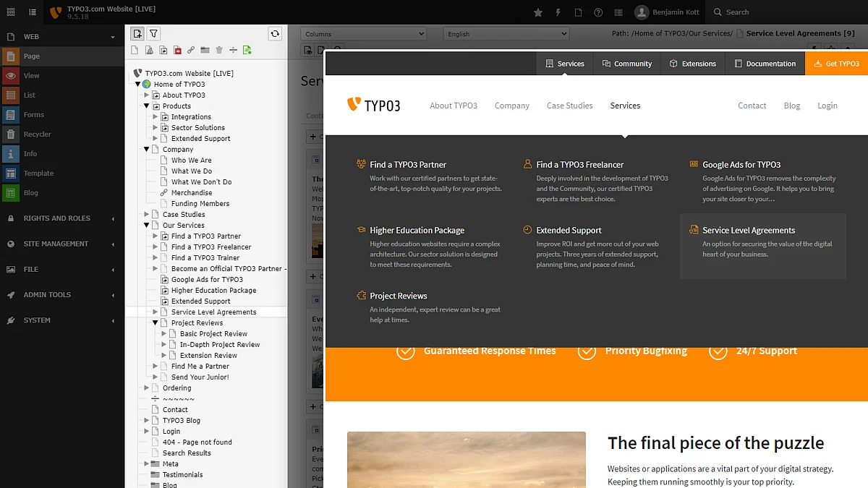Toggle the page tree list view icon
Viewport: 868px width, 488px height.
33,12
